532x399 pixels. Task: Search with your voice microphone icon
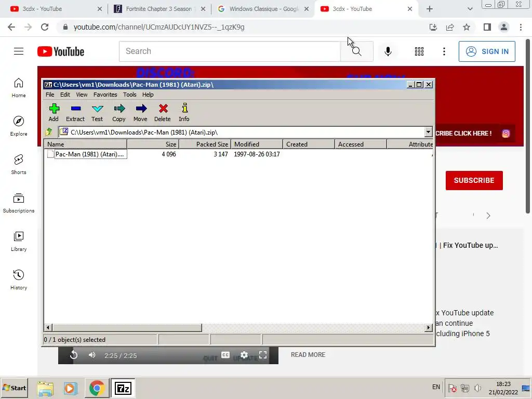(x=388, y=51)
